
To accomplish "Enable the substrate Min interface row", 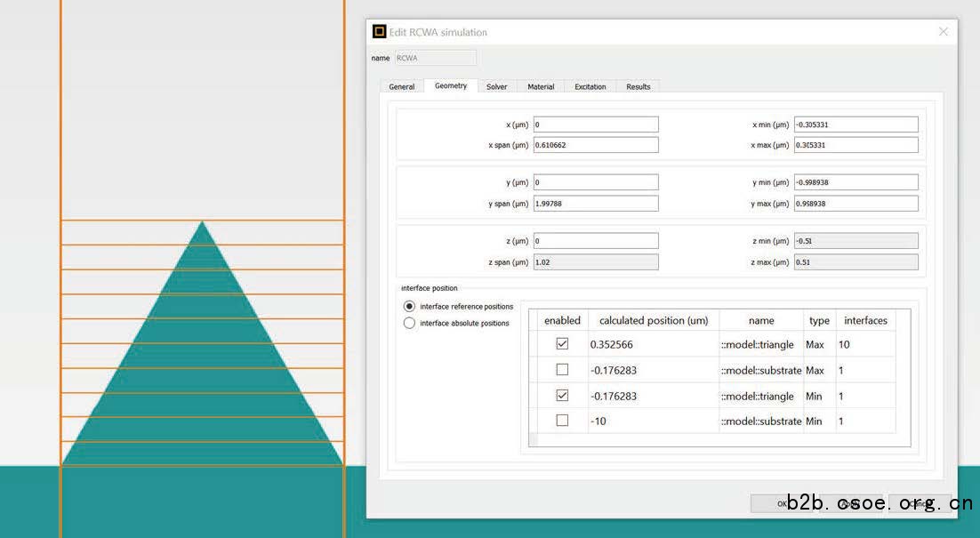I will 562,421.
